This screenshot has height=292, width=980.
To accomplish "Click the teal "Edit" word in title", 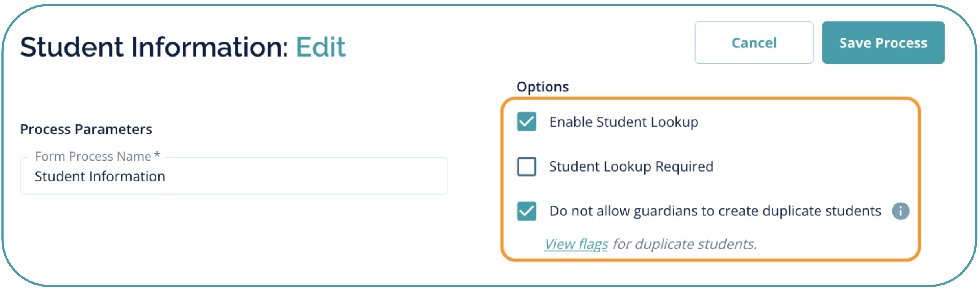I will pos(321,47).
